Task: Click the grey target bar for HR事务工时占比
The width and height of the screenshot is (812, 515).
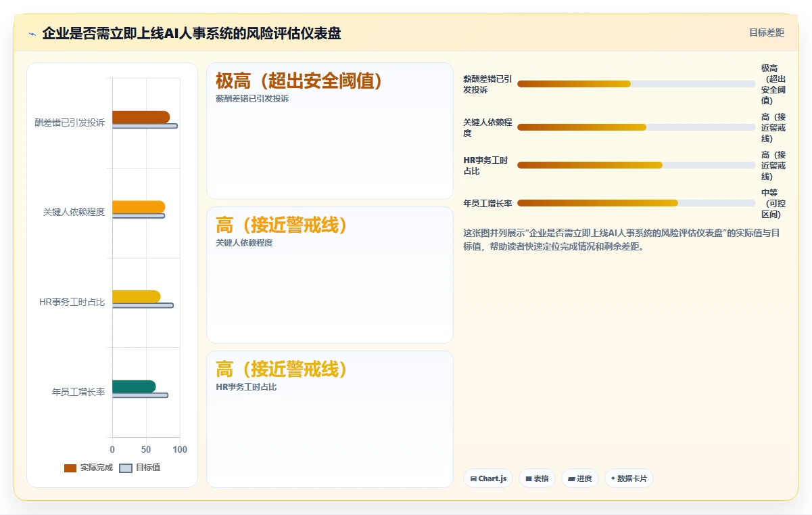Action: (143, 305)
